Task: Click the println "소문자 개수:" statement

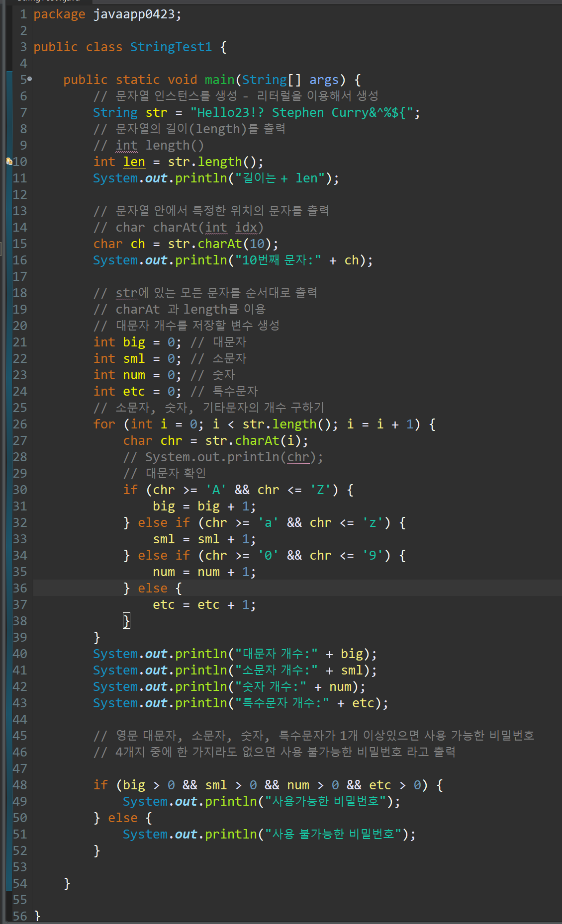Action: (235, 670)
